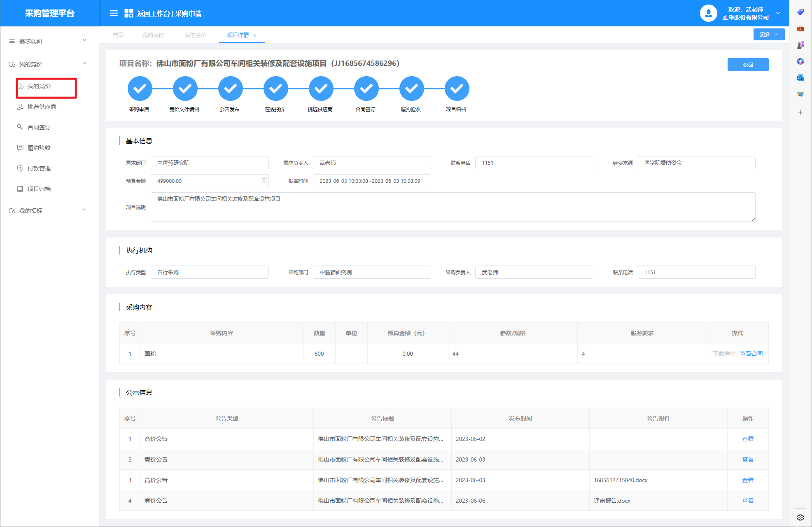
Task: Click the 采购申请 step check circle
Action: 140,89
